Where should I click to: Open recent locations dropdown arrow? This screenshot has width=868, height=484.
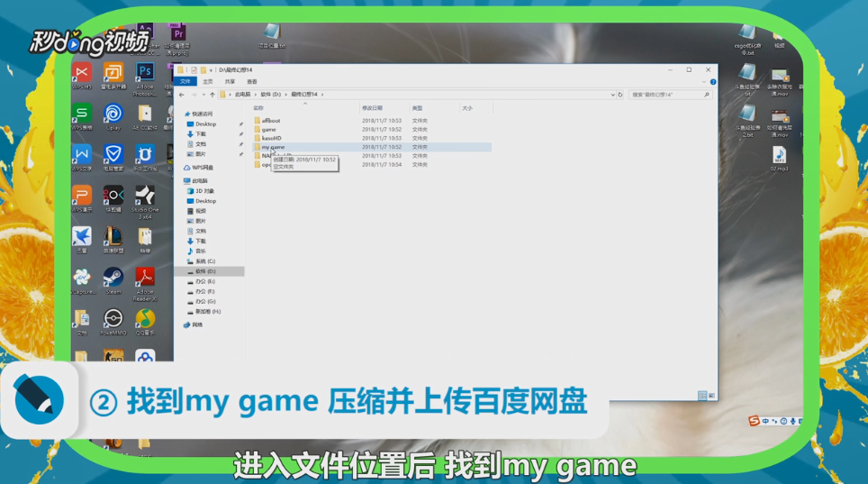(x=203, y=95)
